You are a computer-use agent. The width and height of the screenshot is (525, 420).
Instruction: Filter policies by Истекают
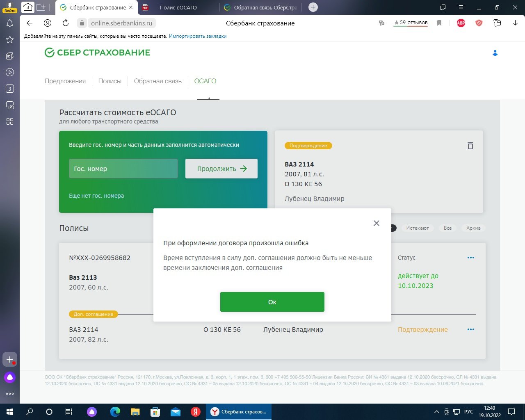pyautogui.click(x=418, y=228)
